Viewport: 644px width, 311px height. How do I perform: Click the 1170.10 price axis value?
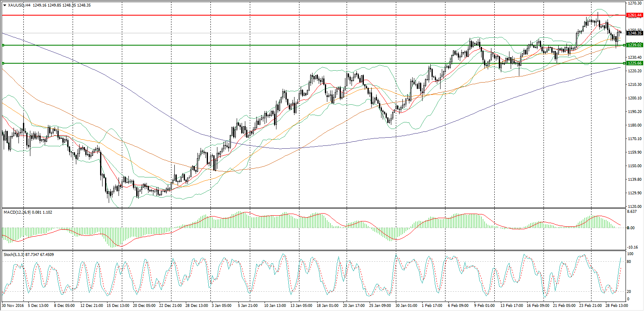(634, 139)
